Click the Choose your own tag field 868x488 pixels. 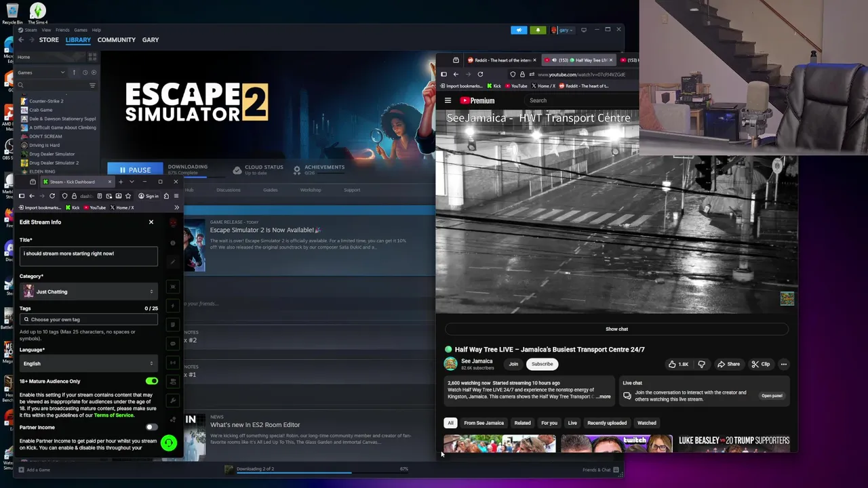coord(89,319)
